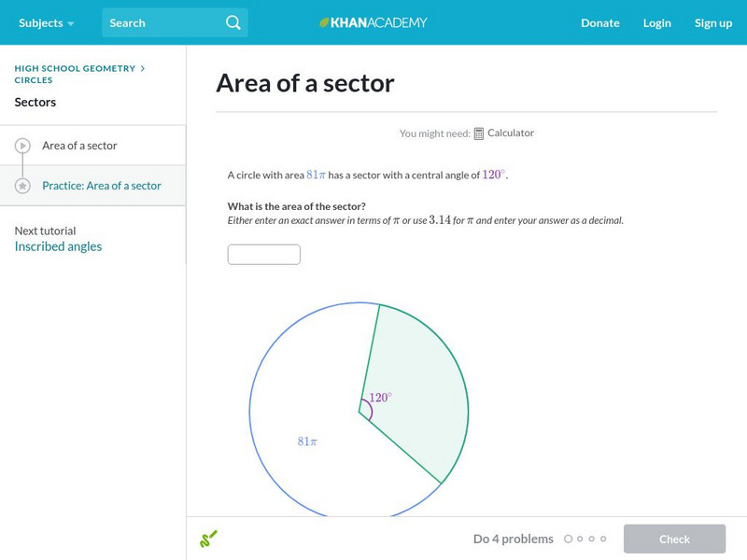The image size is (747, 560).
Task: Select Practice: Area of a sector
Action: (102, 186)
